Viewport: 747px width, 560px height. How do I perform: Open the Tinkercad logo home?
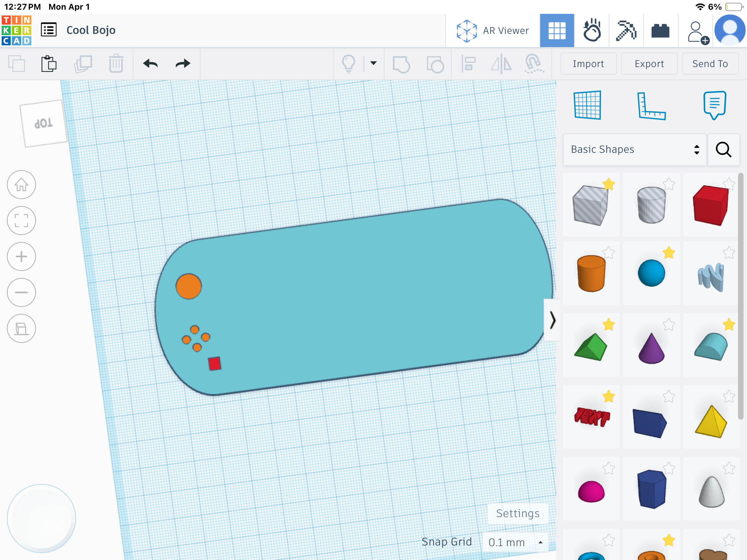17,30
